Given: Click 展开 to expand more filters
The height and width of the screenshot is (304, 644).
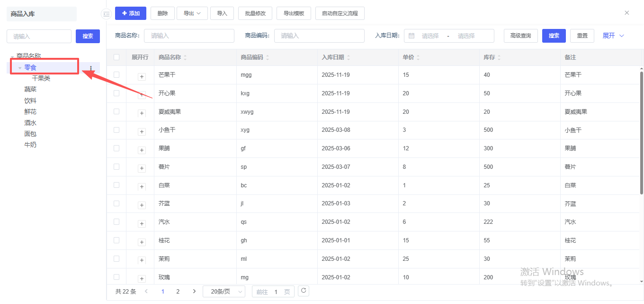Looking at the screenshot, I should (x=613, y=36).
